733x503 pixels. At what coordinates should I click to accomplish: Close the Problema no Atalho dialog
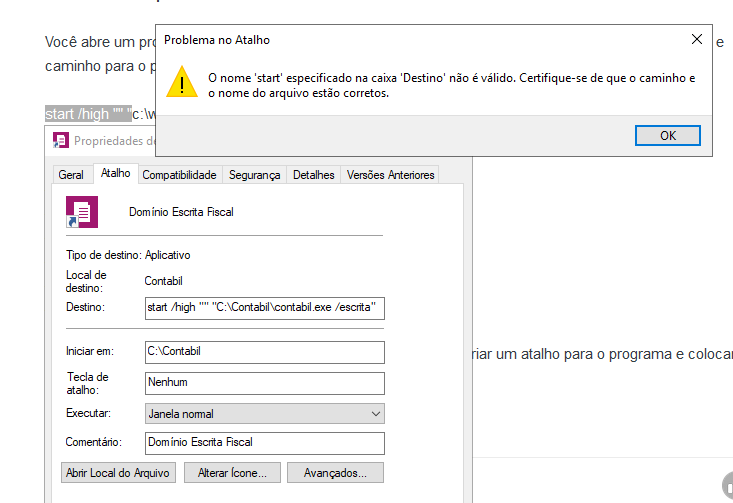697,39
